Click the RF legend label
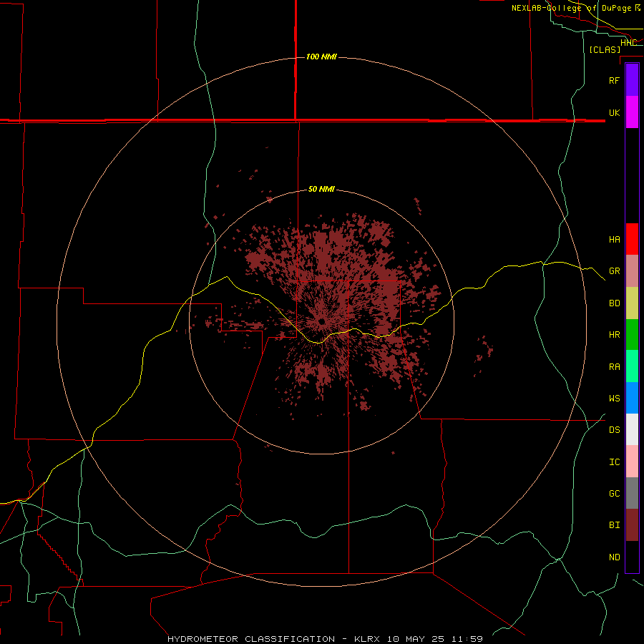The height and width of the screenshot is (644, 644). click(614, 80)
